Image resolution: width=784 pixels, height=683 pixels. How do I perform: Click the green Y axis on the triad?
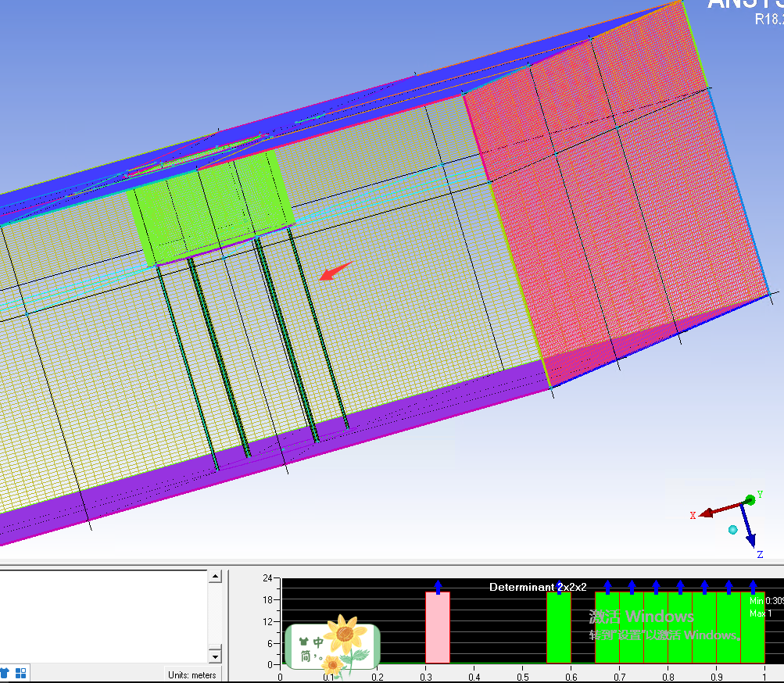tap(750, 498)
